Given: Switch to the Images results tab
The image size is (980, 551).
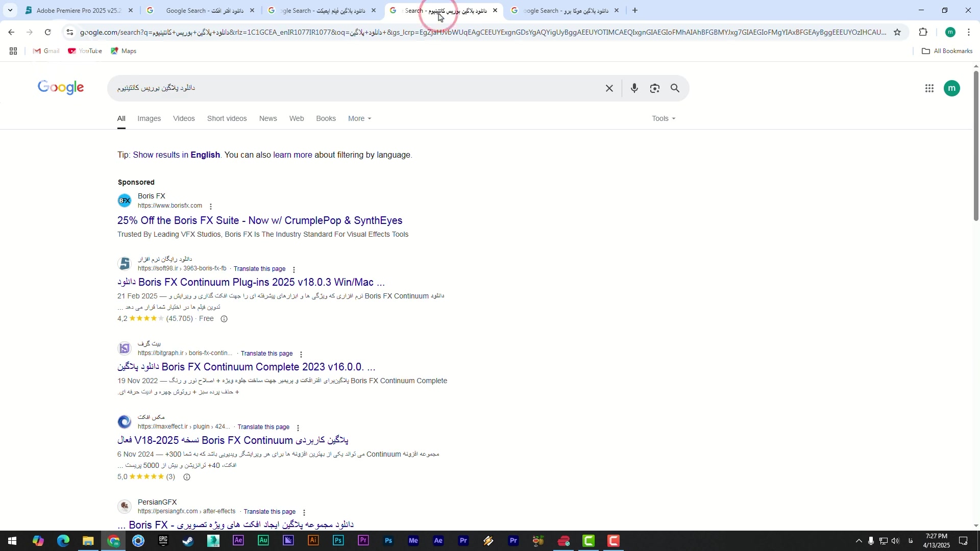Looking at the screenshot, I should tap(149, 118).
